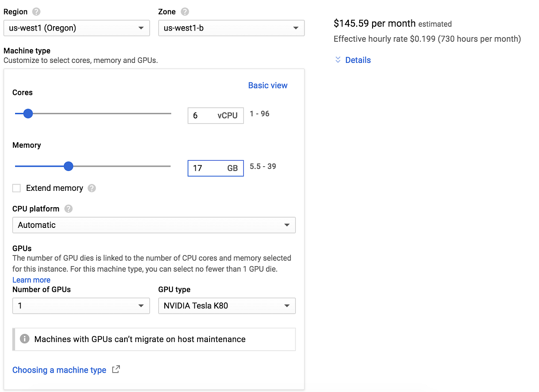Click the CPU platform help icon

[x=68, y=209]
